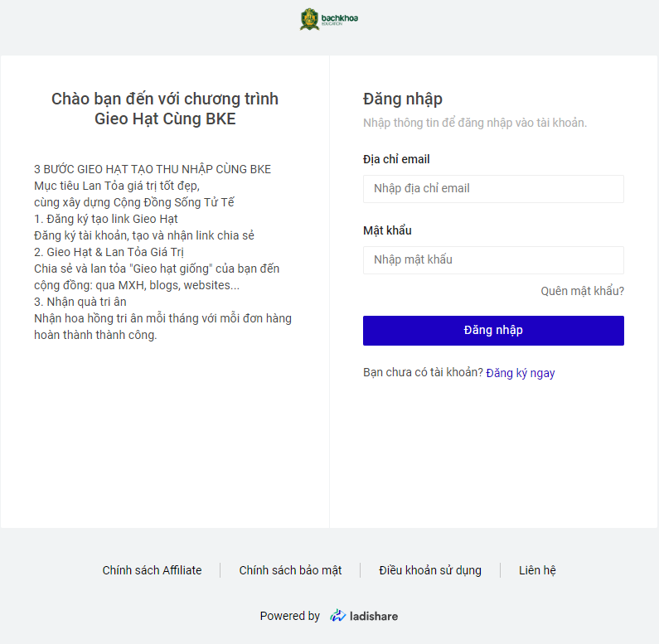Click the "Bạn chưa có tài khoản?" text
Image resolution: width=659 pixels, height=644 pixels.
tap(423, 373)
